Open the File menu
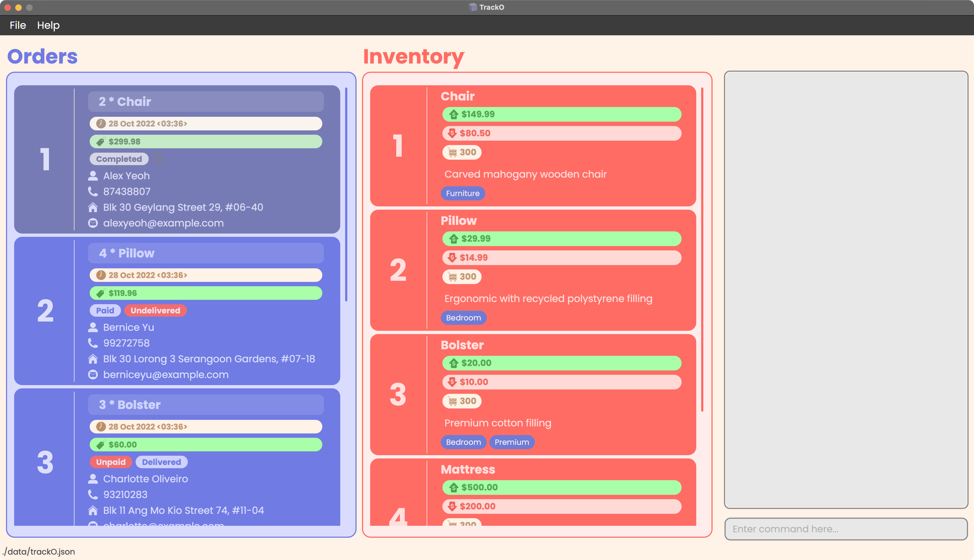 point(18,25)
